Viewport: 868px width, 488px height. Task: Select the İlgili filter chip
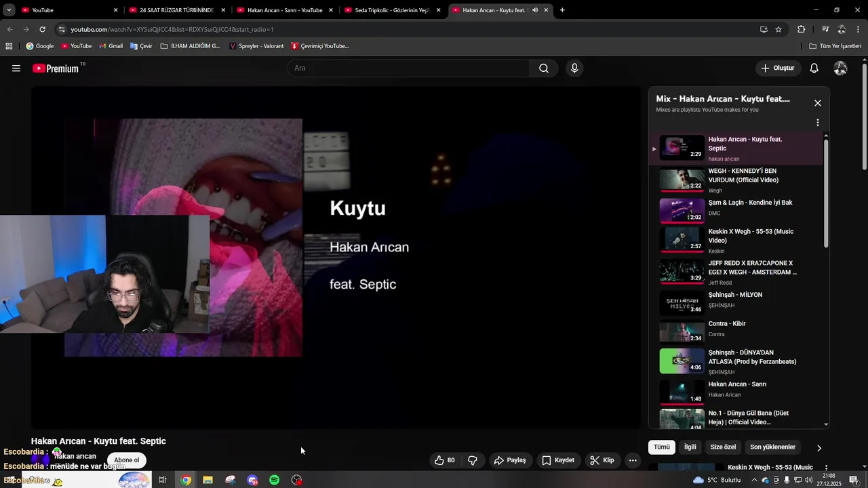pyautogui.click(x=690, y=447)
